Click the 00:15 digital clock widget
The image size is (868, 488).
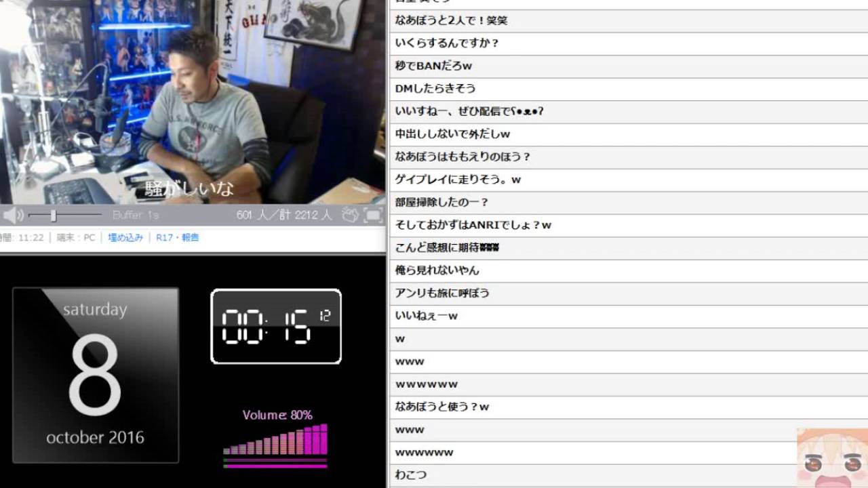point(276,327)
